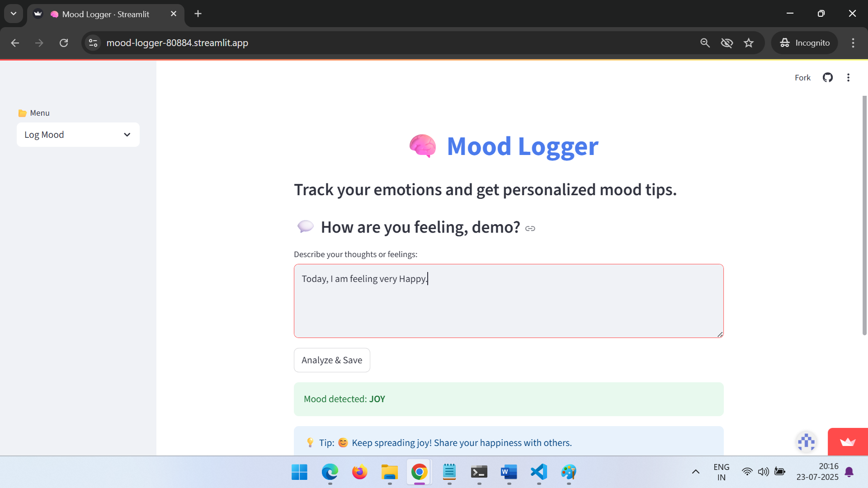
Task: Click the Fork link
Action: tap(802, 78)
